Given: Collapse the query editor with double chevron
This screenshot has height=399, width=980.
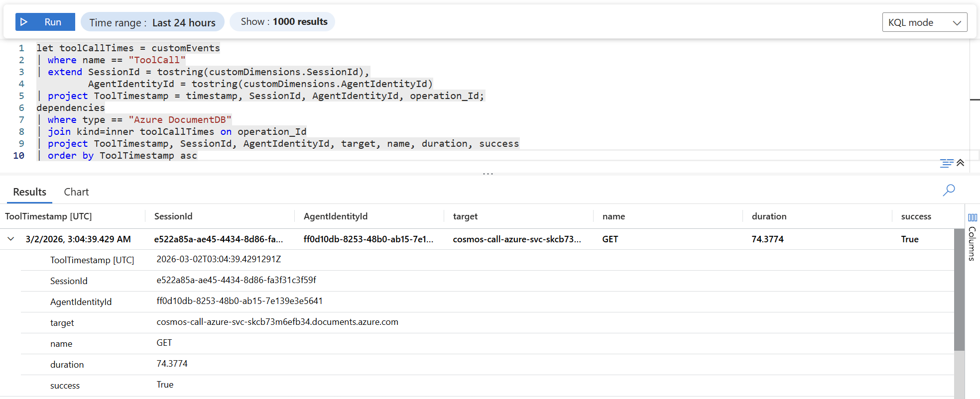Looking at the screenshot, I should pos(961,163).
